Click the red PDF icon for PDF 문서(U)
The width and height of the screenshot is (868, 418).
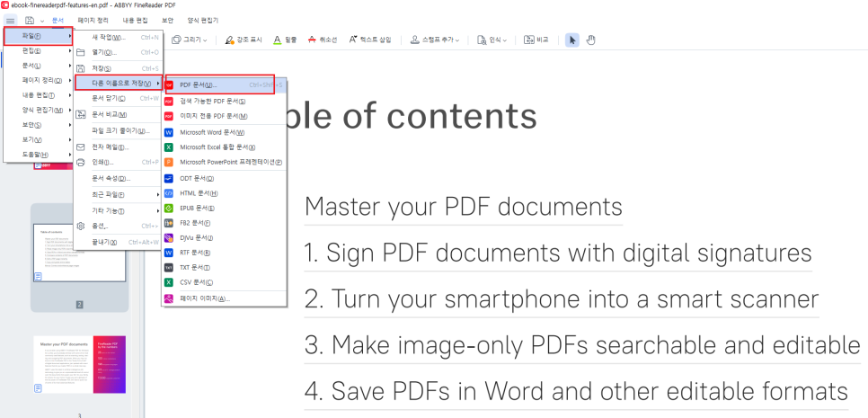pyautogui.click(x=169, y=85)
